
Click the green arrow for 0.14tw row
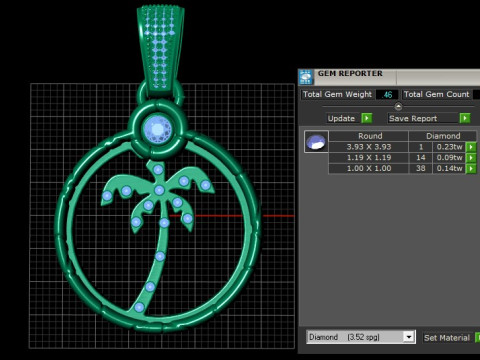pos(471,169)
